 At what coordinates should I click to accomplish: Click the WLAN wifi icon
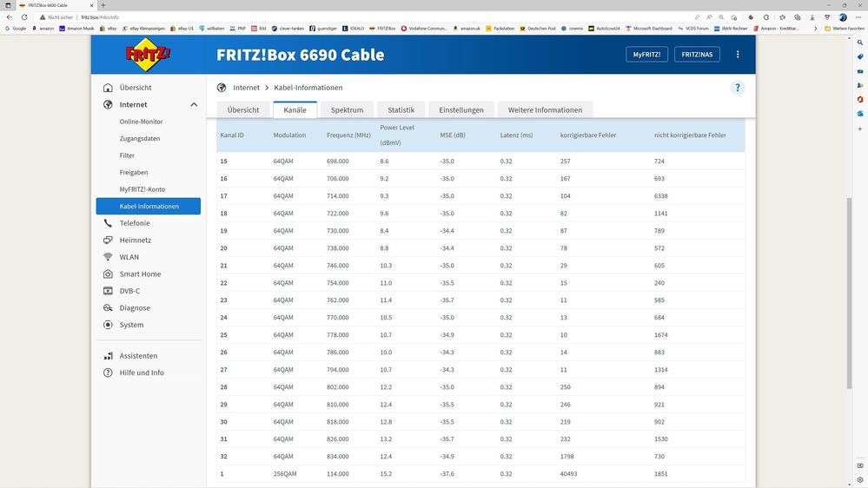pyautogui.click(x=108, y=257)
